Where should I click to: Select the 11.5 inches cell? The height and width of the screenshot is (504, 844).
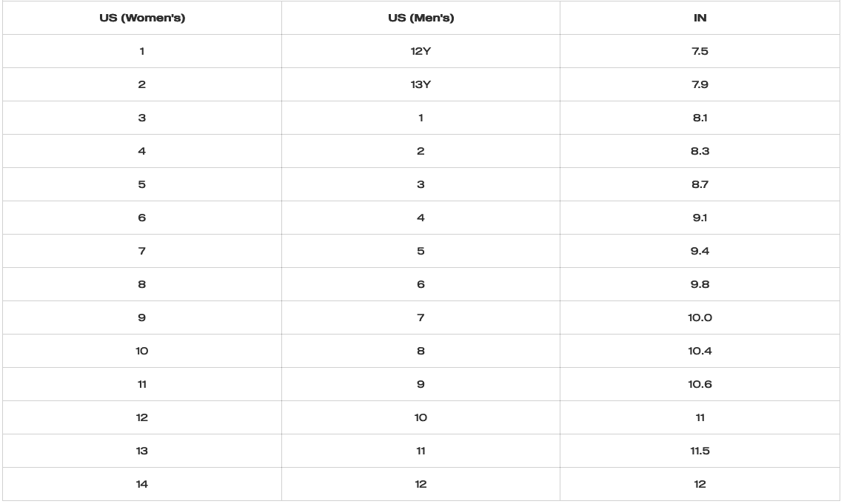(x=700, y=451)
